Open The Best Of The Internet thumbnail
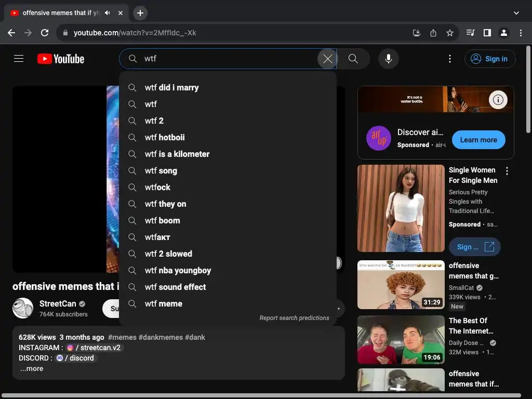This screenshot has height=399, width=532. (x=401, y=340)
